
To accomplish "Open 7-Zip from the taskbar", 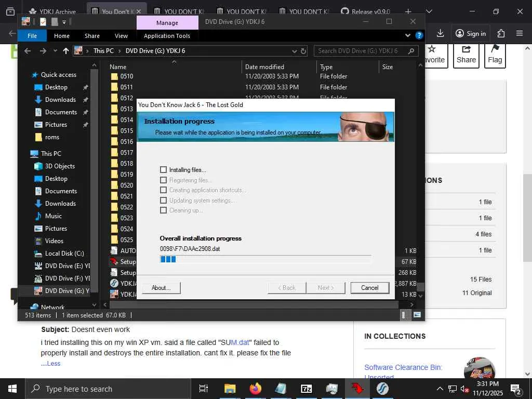I will pyautogui.click(x=306, y=389).
